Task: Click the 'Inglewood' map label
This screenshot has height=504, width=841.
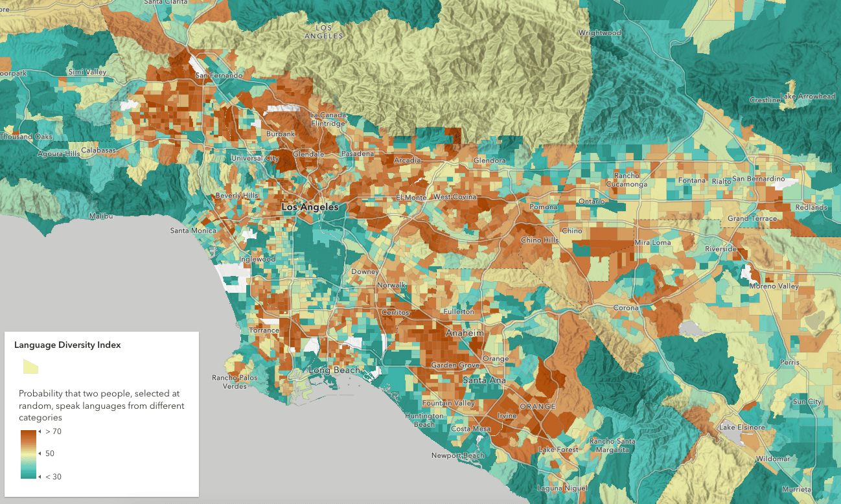Action: (258, 259)
